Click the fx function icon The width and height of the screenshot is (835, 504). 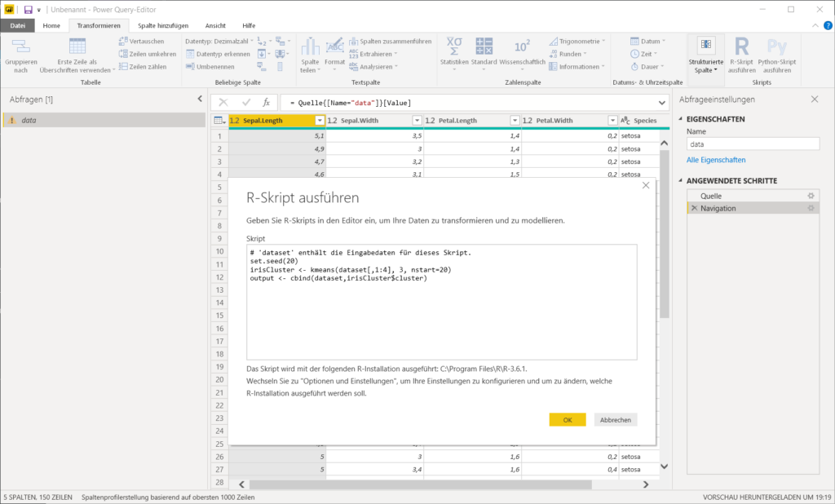(267, 102)
